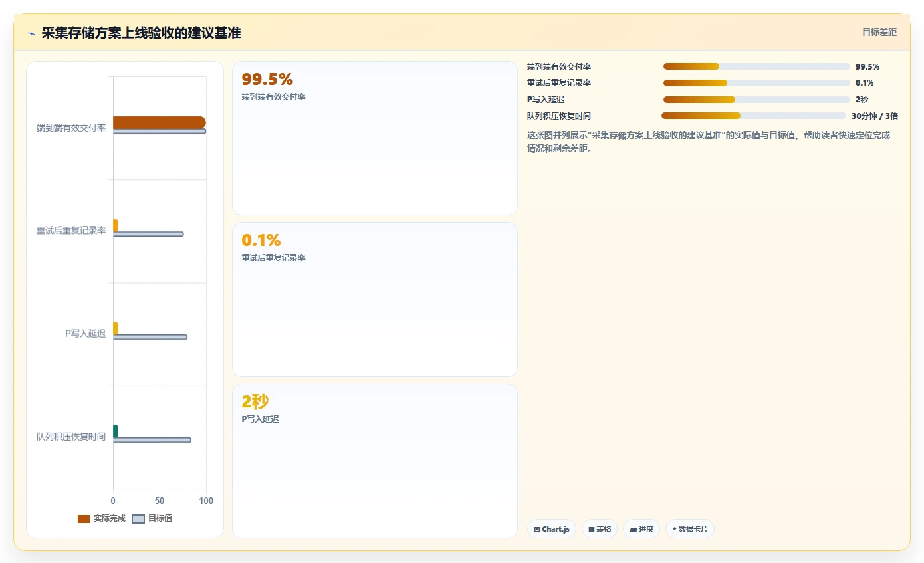Click the Chart.js tag chip
924x563 pixels.
552,529
